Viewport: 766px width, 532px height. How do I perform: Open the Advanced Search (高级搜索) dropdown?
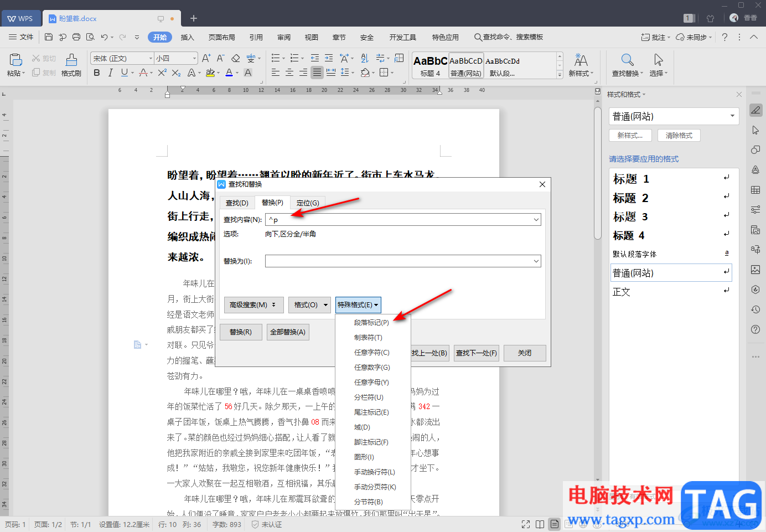pyautogui.click(x=253, y=305)
